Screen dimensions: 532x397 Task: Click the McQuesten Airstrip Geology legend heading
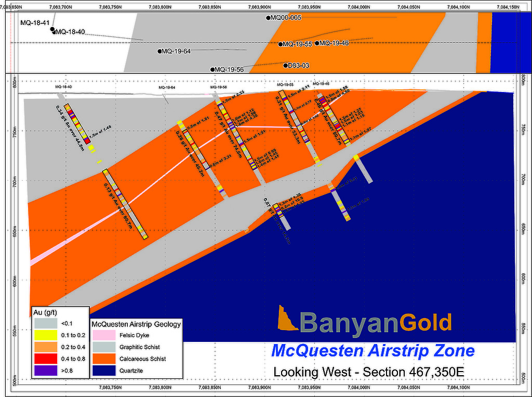[x=136, y=324]
